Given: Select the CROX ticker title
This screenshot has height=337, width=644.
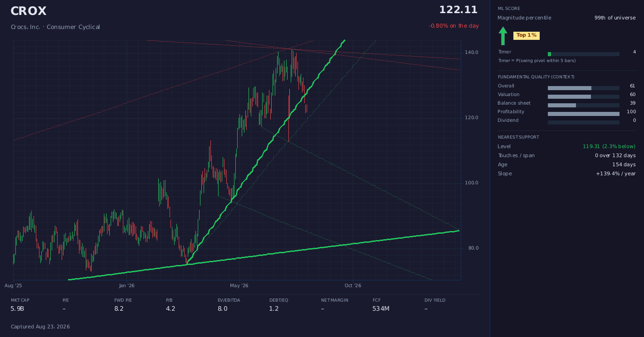Looking at the screenshot, I should tap(29, 11).
